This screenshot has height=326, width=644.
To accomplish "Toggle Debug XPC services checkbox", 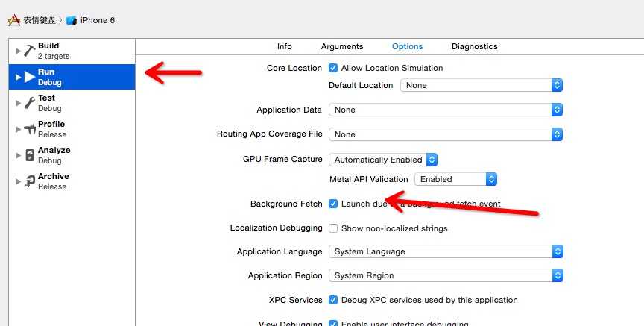I will (x=333, y=300).
